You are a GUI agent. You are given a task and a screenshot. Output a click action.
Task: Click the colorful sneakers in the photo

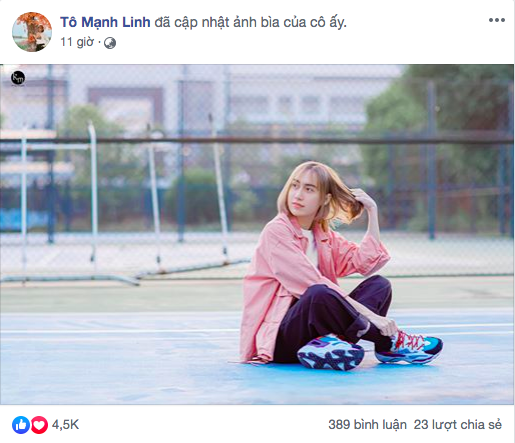coord(369,350)
